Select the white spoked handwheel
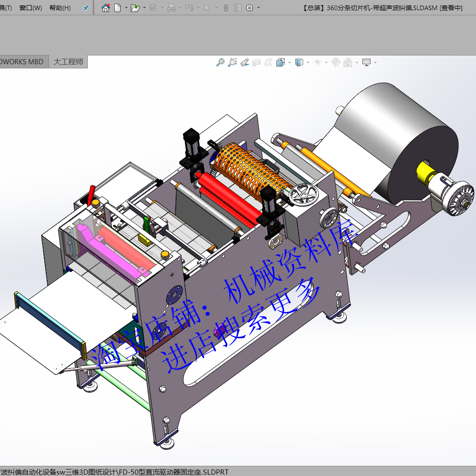476x476 pixels. [304, 195]
